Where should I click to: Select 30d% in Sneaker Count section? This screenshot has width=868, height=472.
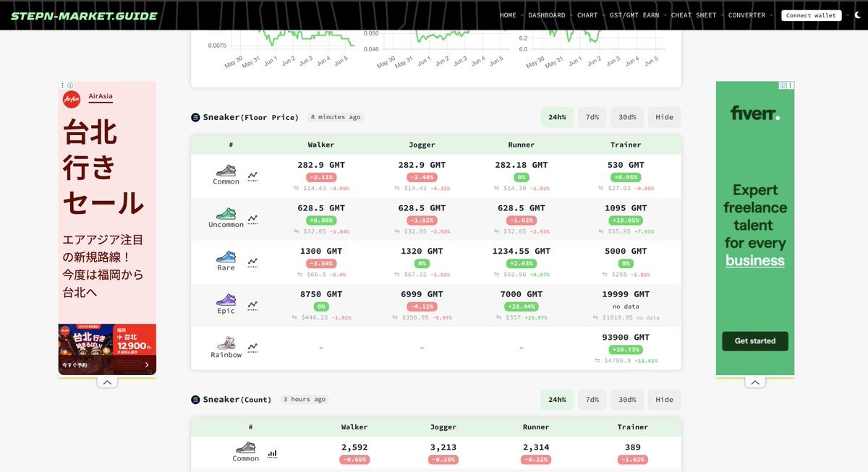[627, 400]
